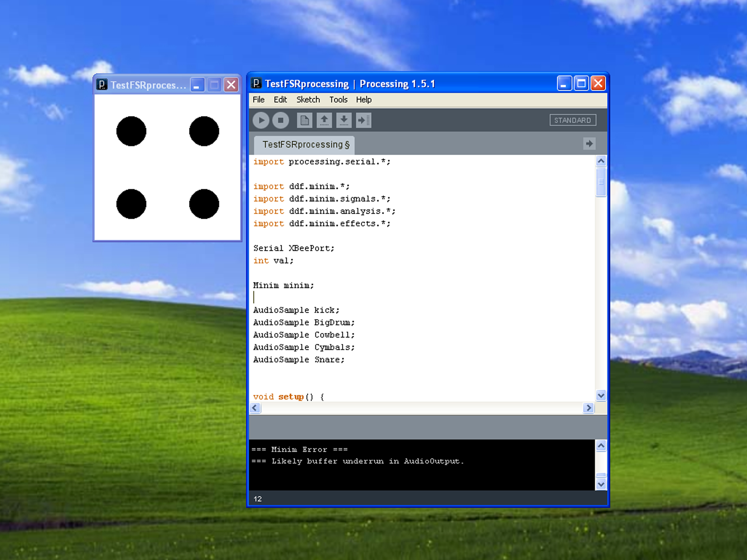
Task: Click editor vertical scrollbar up arrow
Action: [601, 161]
